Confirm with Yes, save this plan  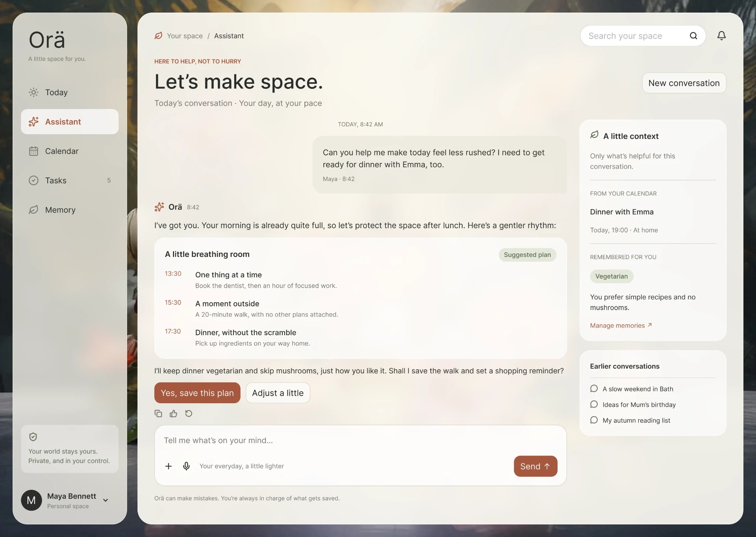pyautogui.click(x=197, y=393)
